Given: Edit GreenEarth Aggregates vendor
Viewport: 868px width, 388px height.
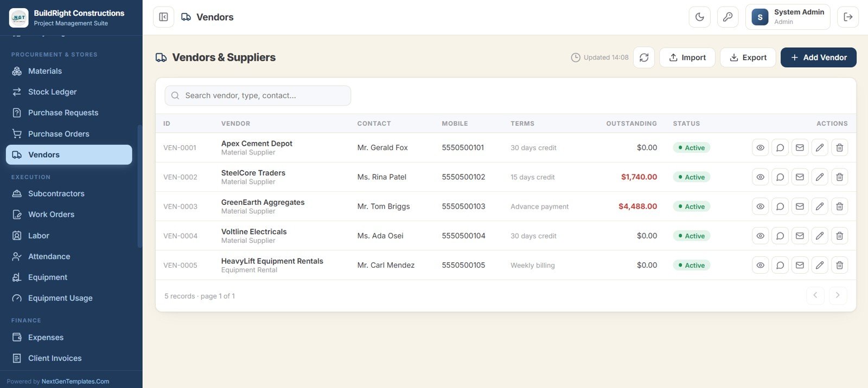Looking at the screenshot, I should click(x=820, y=206).
